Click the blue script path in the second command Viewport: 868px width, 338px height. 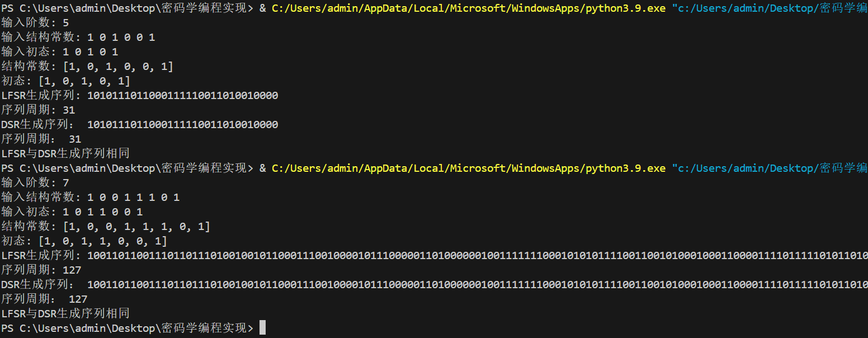[770, 168]
